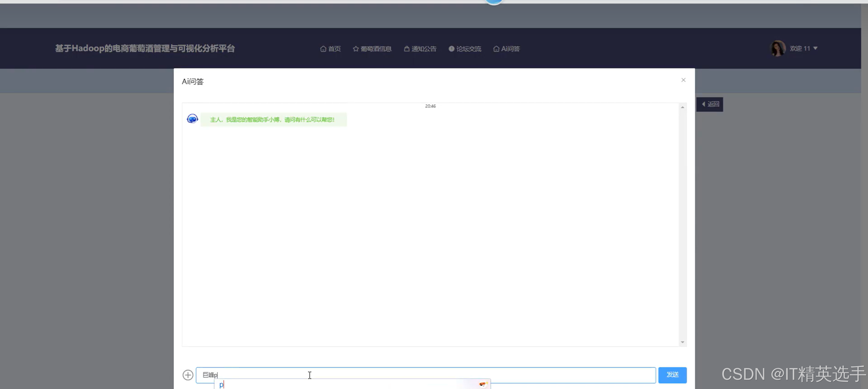Click the house icon beside Ai问答
This screenshot has width=868, height=389.
coord(496,49)
